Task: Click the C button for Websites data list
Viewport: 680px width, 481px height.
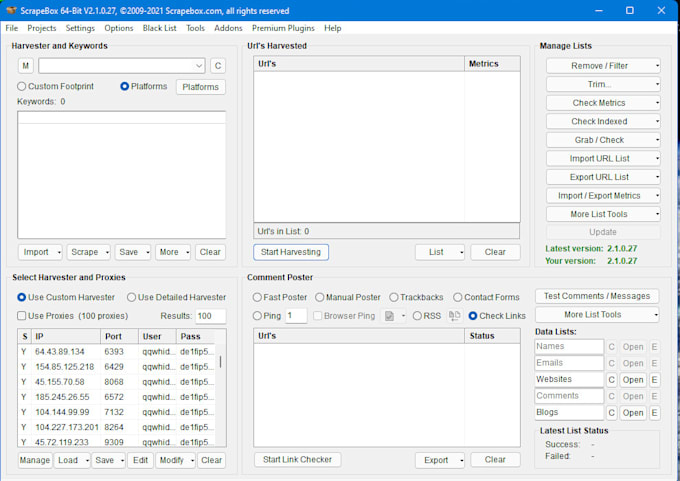Action: (611, 380)
